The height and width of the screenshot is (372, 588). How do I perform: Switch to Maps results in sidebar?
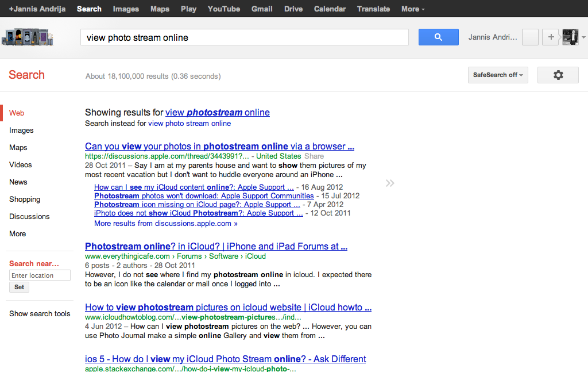point(18,148)
